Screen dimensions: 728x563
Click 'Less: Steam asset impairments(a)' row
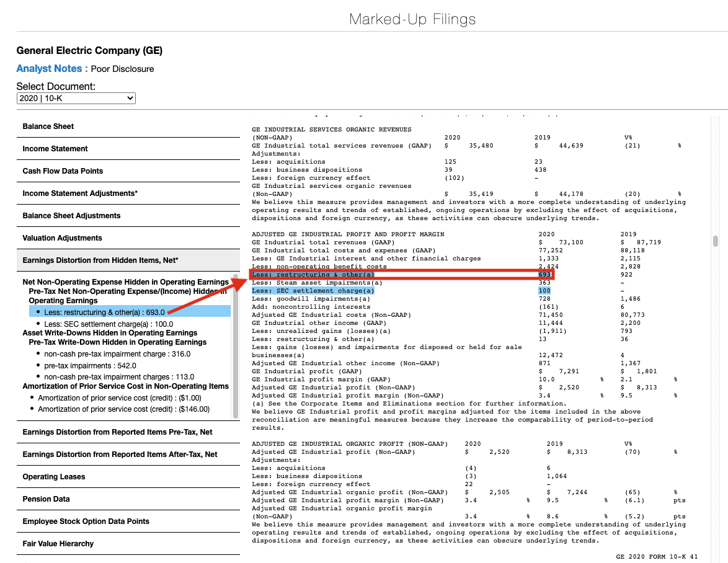[317, 283]
